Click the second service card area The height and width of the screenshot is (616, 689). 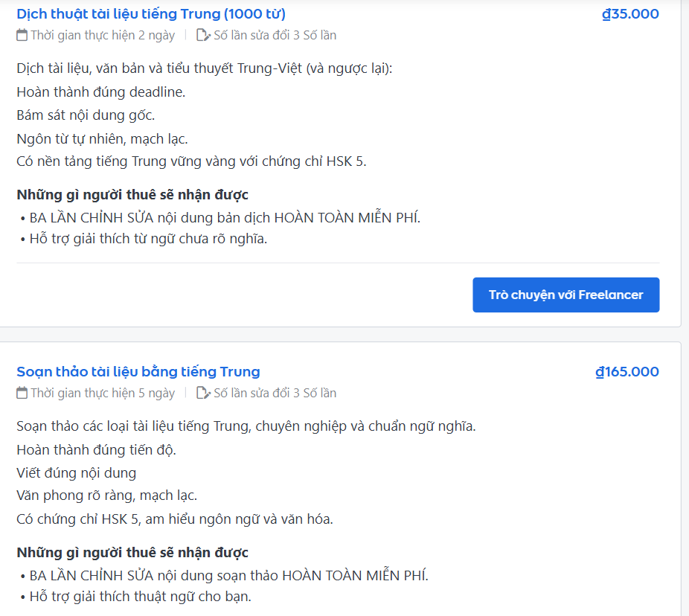(x=342, y=484)
